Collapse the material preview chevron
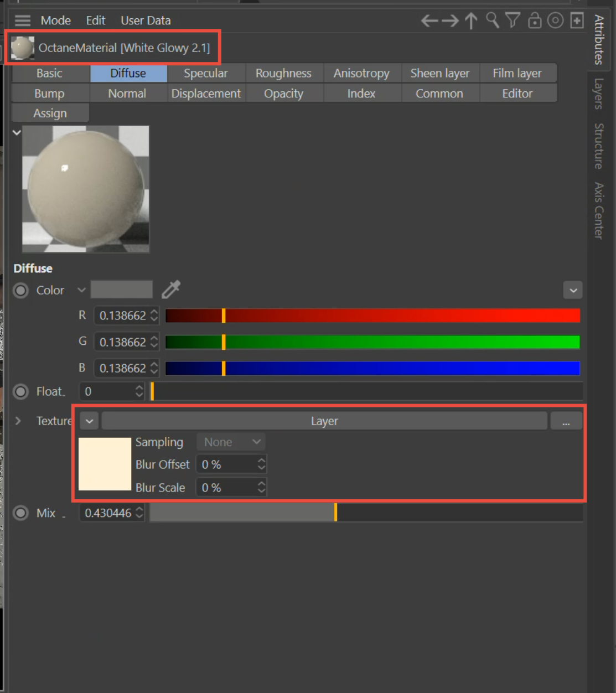616x693 pixels. point(17,132)
